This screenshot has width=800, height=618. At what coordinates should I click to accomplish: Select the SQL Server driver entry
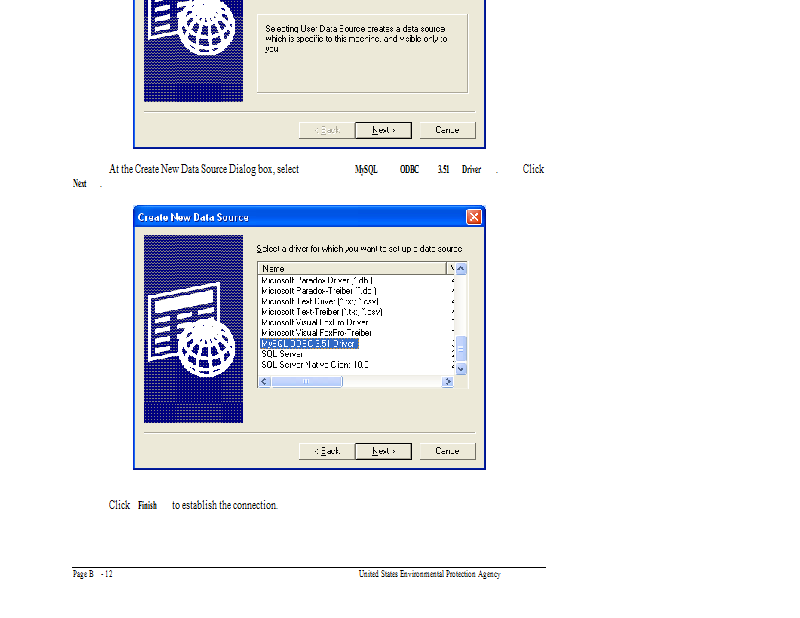pos(282,354)
